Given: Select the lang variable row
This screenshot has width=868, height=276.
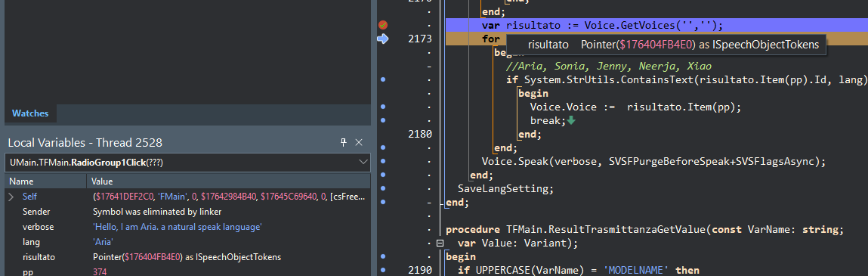Looking at the screenshot, I should coord(187,242).
